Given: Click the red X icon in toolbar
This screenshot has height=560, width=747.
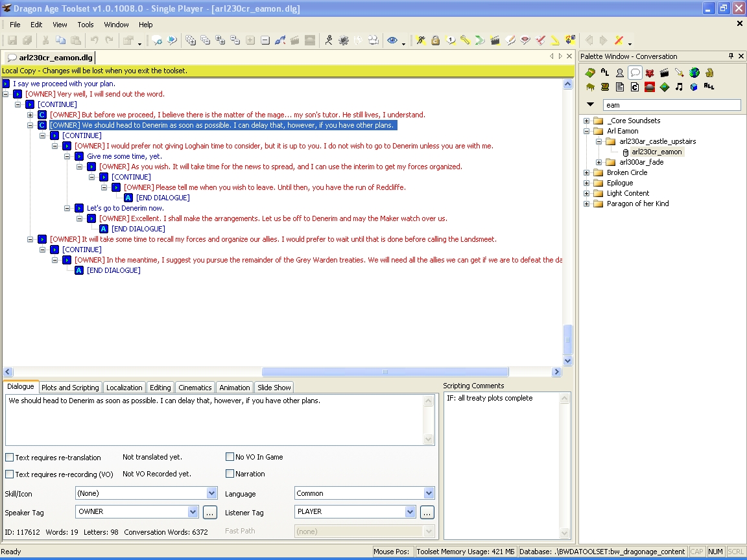Looking at the screenshot, I should [x=619, y=40].
